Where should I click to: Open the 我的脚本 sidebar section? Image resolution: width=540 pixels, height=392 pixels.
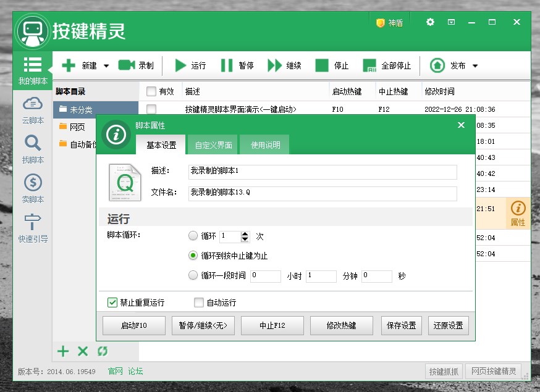click(33, 71)
